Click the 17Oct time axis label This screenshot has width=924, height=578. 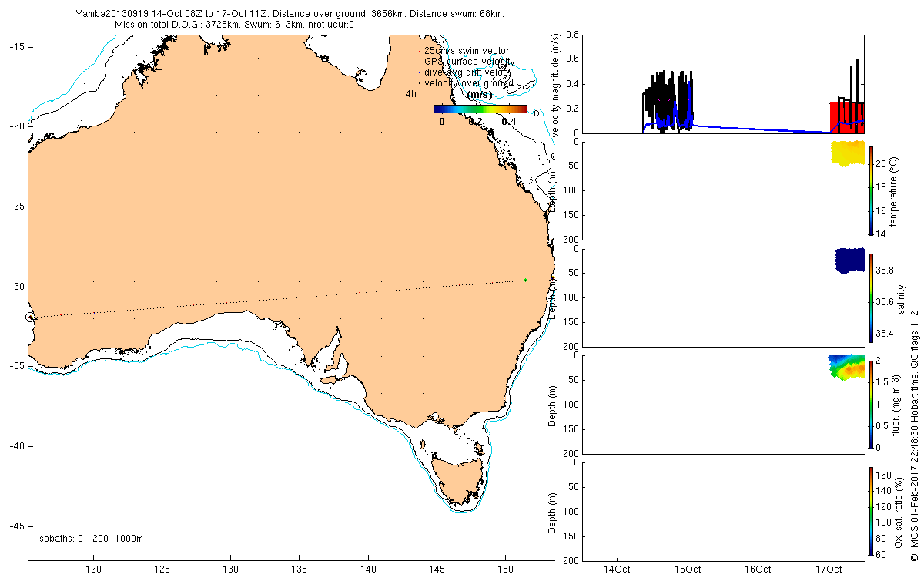pyautogui.click(x=829, y=570)
